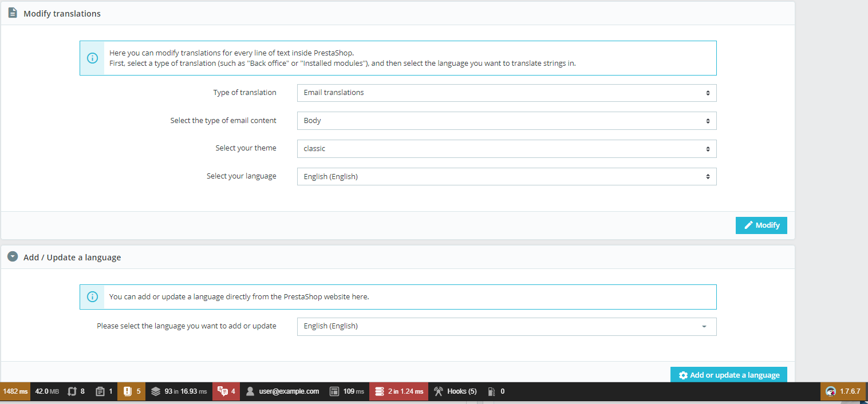Click the user icon beside user@example.com

(x=250, y=391)
